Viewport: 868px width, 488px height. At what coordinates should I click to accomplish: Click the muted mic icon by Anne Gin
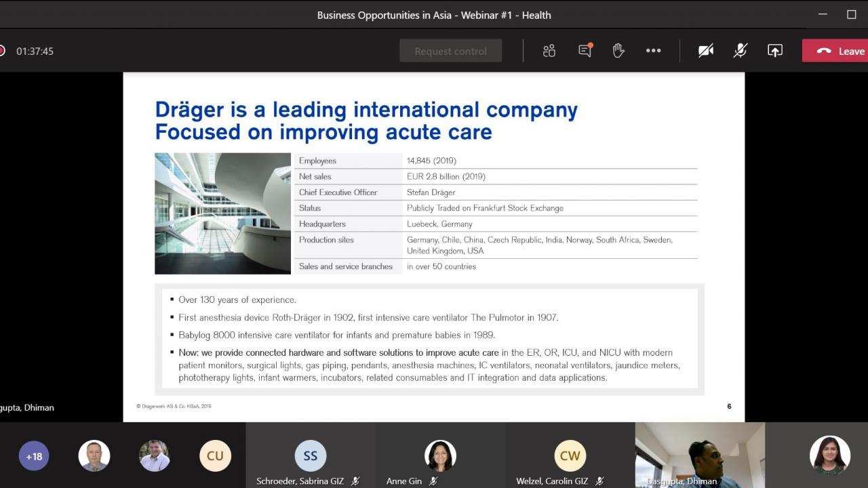[x=433, y=481]
